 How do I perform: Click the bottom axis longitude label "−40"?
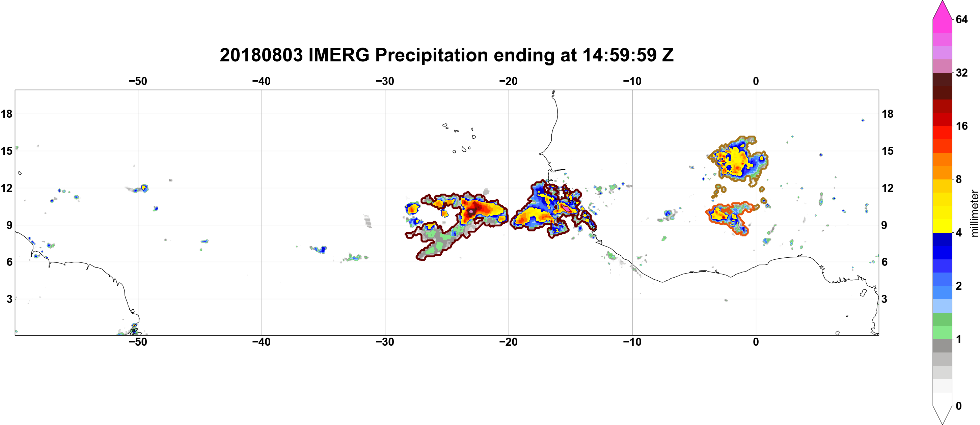click(261, 342)
